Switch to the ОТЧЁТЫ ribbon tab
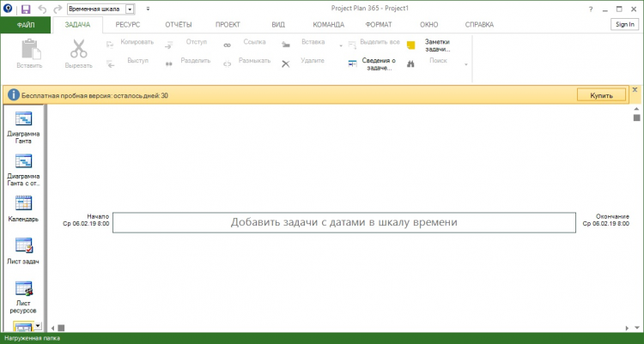Viewport: 644px width, 344px height. pyautogui.click(x=179, y=25)
